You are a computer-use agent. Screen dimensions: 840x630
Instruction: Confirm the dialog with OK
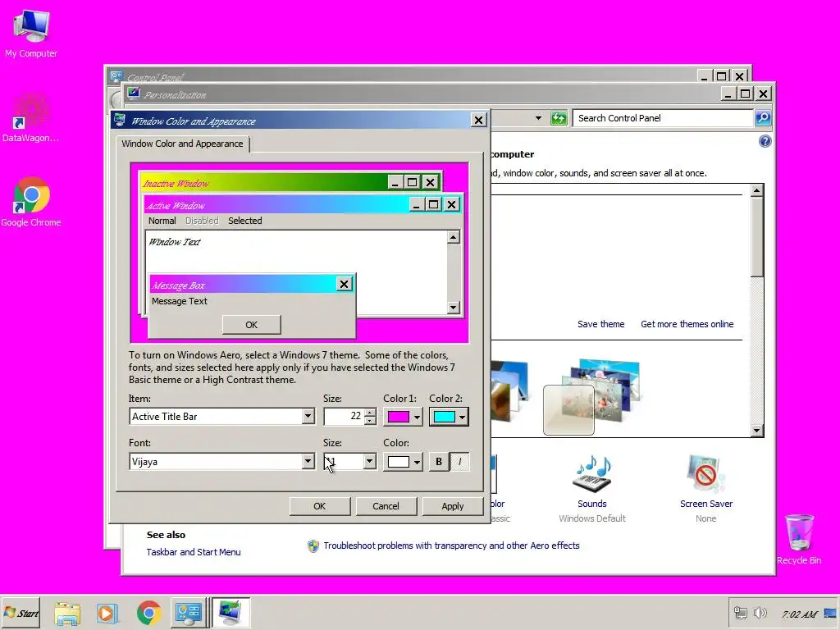(x=320, y=506)
